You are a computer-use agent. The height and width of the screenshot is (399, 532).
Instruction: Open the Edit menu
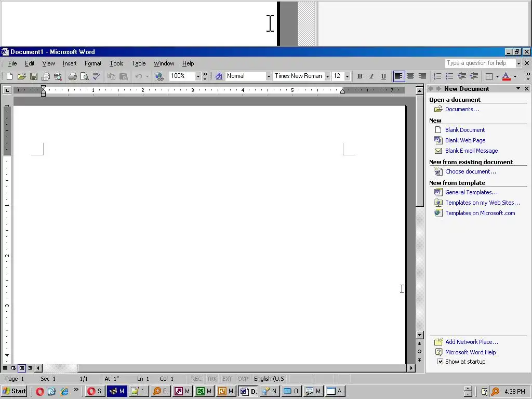coord(30,63)
